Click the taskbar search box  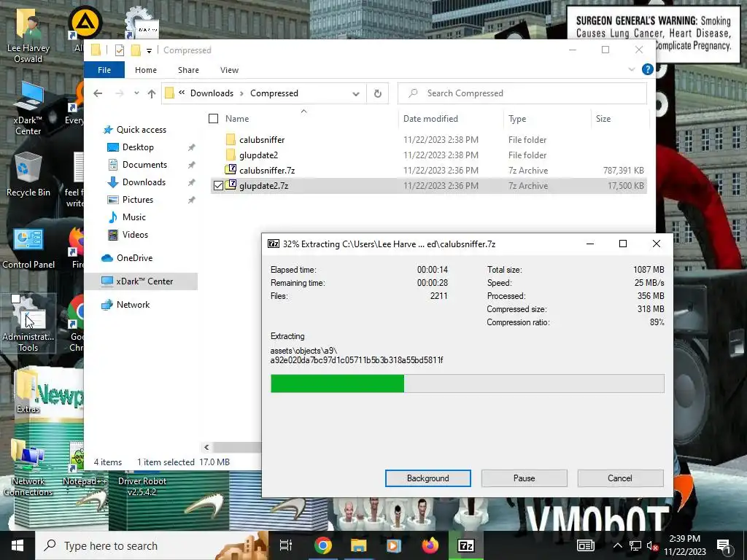coord(152,545)
